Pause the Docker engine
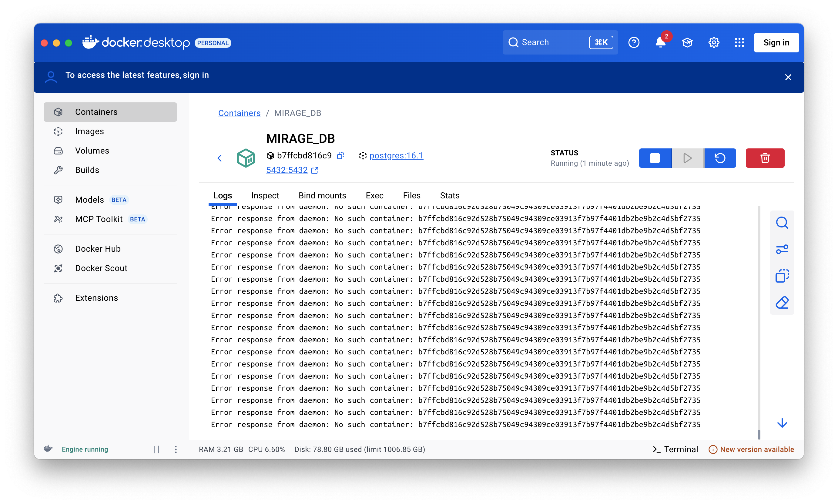This screenshot has width=838, height=504. pos(156,449)
